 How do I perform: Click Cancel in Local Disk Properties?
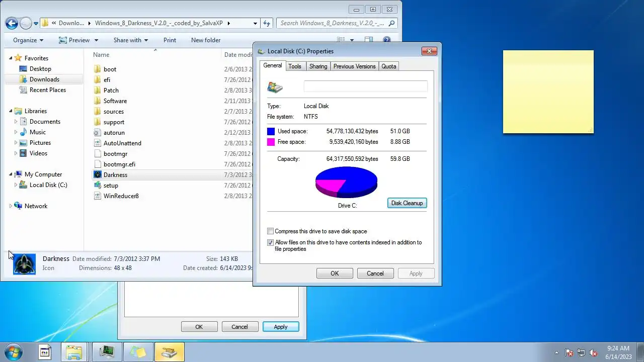tap(375, 274)
